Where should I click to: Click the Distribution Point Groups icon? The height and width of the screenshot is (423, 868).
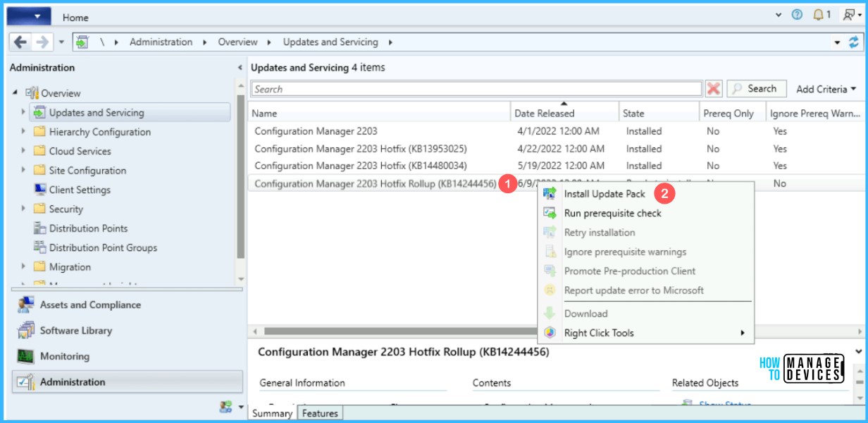point(39,247)
